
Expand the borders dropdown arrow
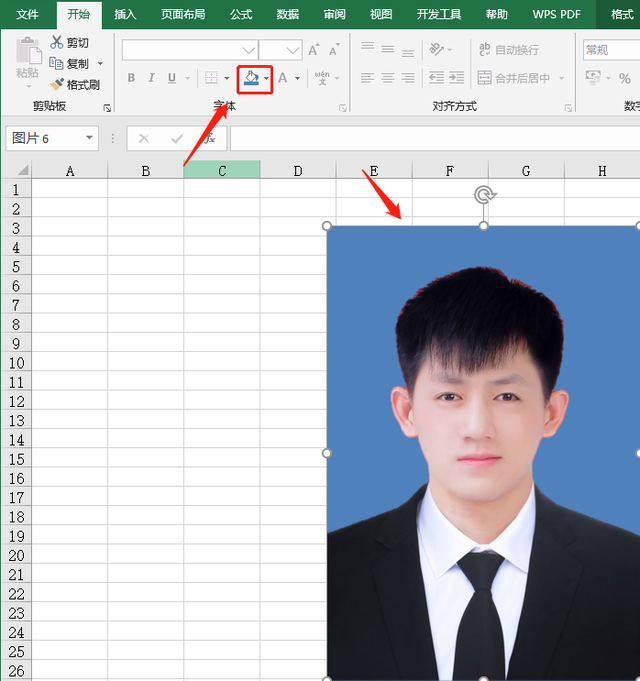tap(227, 78)
